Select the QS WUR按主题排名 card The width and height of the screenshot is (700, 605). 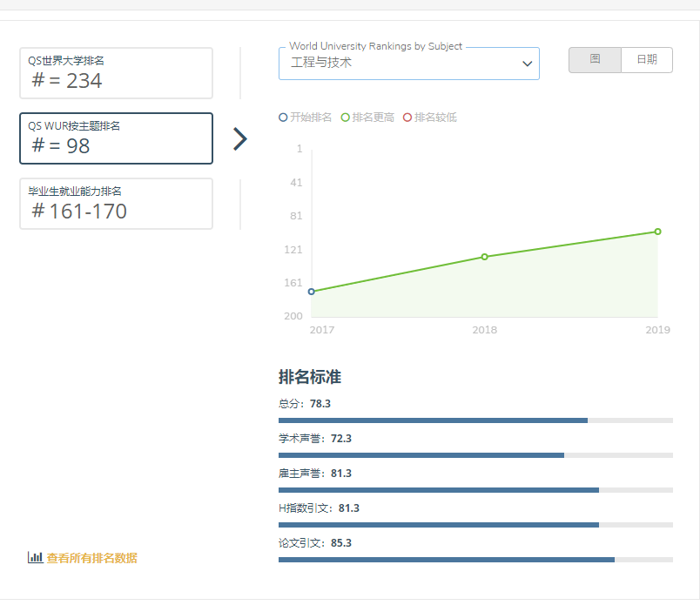[x=116, y=138]
